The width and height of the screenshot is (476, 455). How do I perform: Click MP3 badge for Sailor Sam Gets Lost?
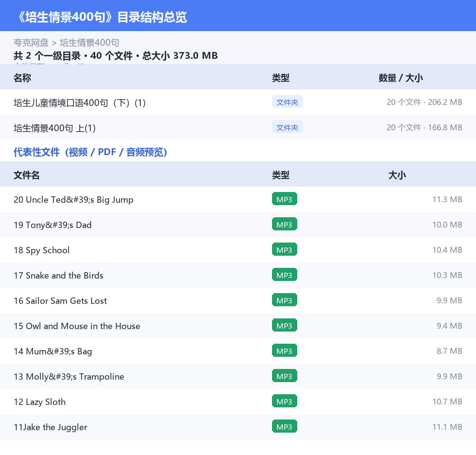tap(285, 300)
